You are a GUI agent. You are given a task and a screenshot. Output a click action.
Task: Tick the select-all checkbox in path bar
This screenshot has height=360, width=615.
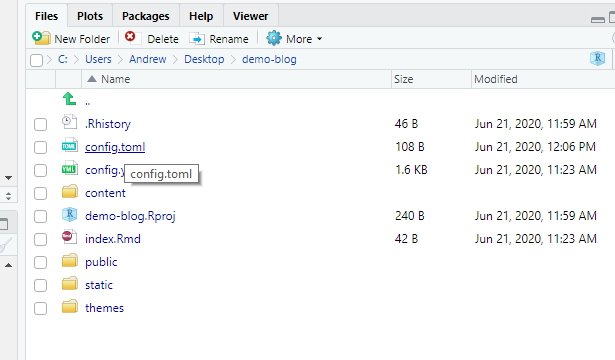(x=36, y=60)
